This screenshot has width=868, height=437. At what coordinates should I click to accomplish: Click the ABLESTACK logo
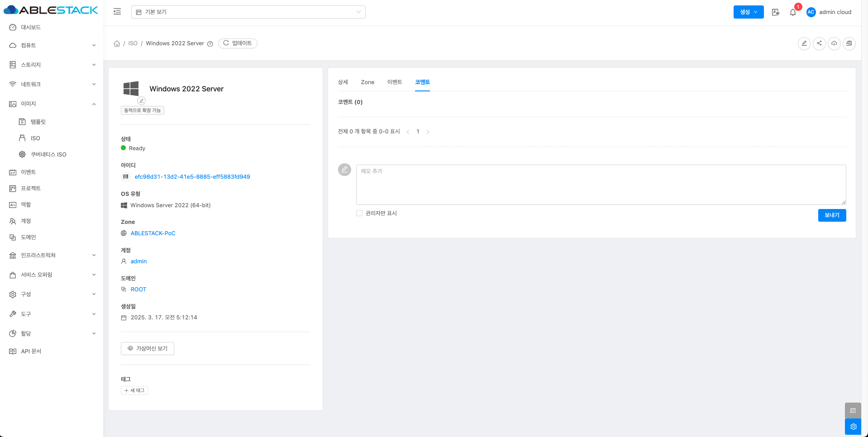[51, 10]
